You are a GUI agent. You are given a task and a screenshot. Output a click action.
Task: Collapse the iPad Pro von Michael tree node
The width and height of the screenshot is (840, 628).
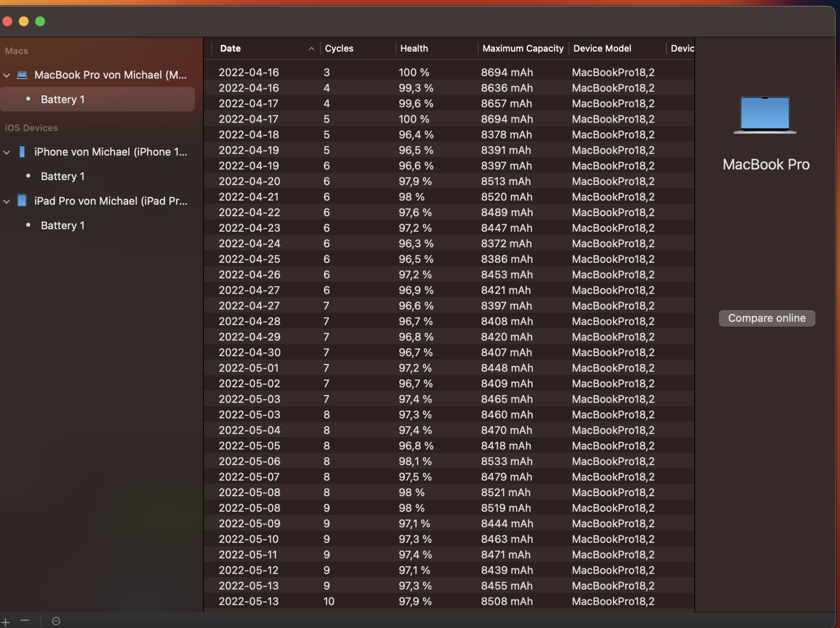(7, 201)
